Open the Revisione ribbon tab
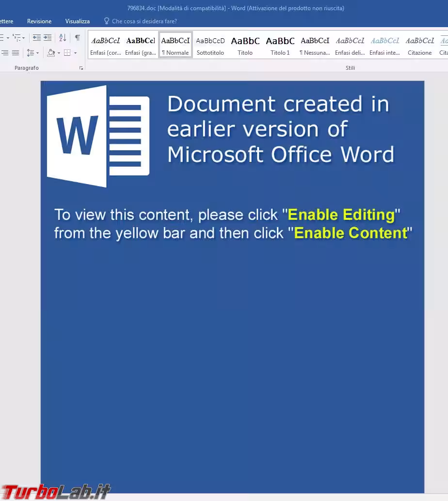 [x=39, y=21]
